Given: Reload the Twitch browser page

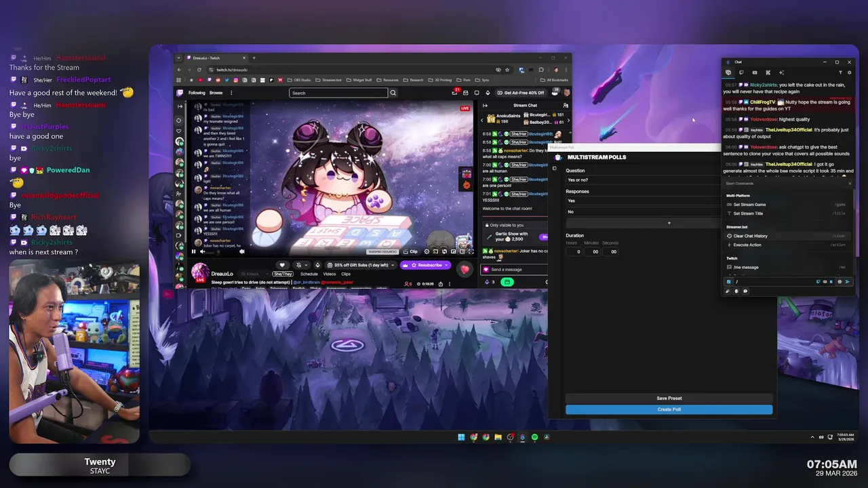Looking at the screenshot, I should [x=199, y=70].
